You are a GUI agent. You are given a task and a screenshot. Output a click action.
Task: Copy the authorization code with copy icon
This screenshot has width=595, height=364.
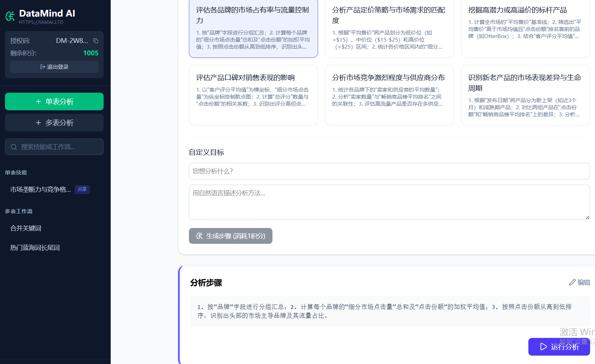pyautogui.click(x=96, y=41)
